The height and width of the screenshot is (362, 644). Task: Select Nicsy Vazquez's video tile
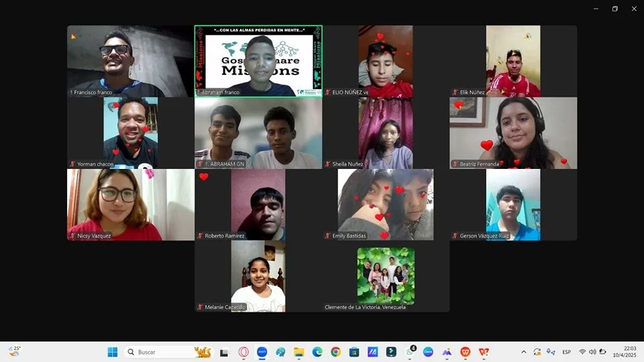131,205
